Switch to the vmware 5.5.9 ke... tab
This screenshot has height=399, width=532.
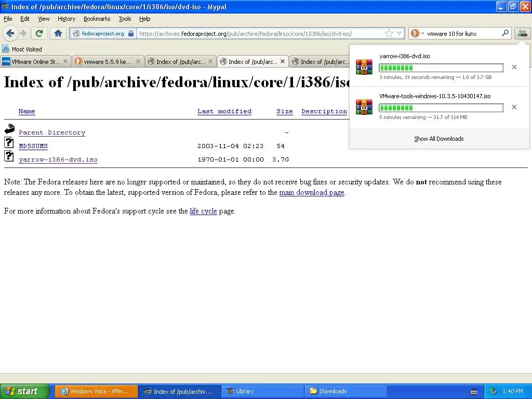pyautogui.click(x=108, y=61)
